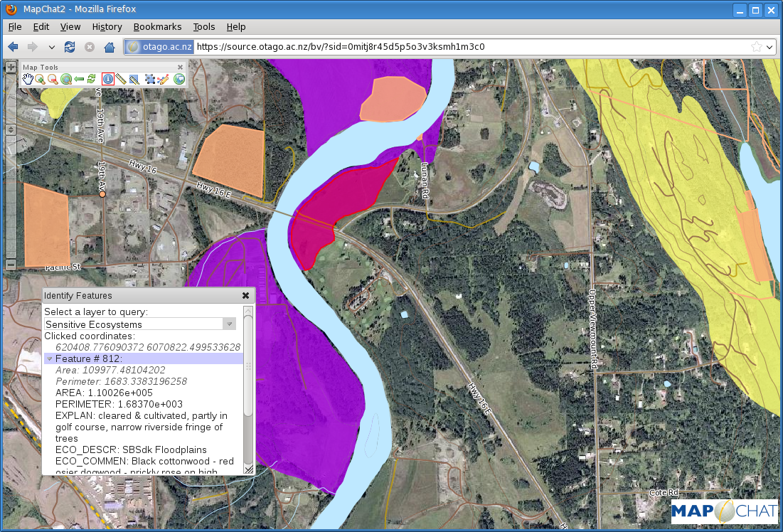Collapse the Feature # 812 entry
Viewport: 783px width, 532px height.
[x=50, y=358]
